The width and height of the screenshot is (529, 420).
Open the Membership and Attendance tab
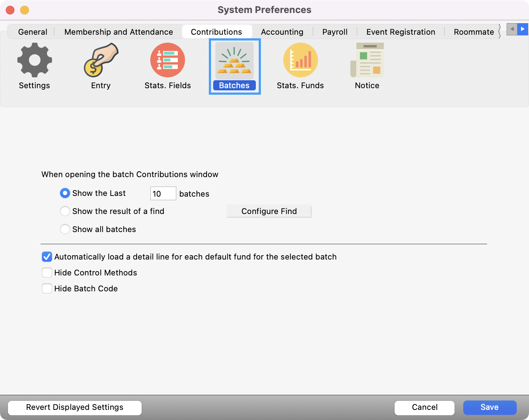(x=119, y=32)
